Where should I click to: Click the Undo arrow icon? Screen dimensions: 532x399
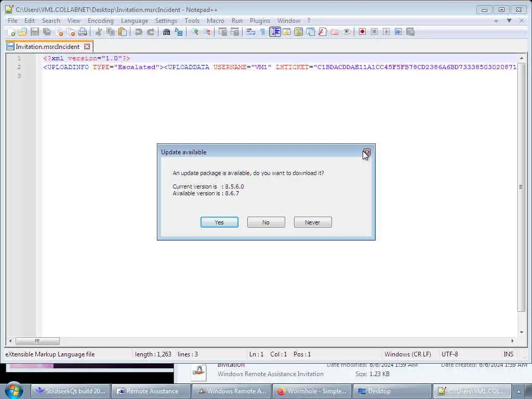138,32
